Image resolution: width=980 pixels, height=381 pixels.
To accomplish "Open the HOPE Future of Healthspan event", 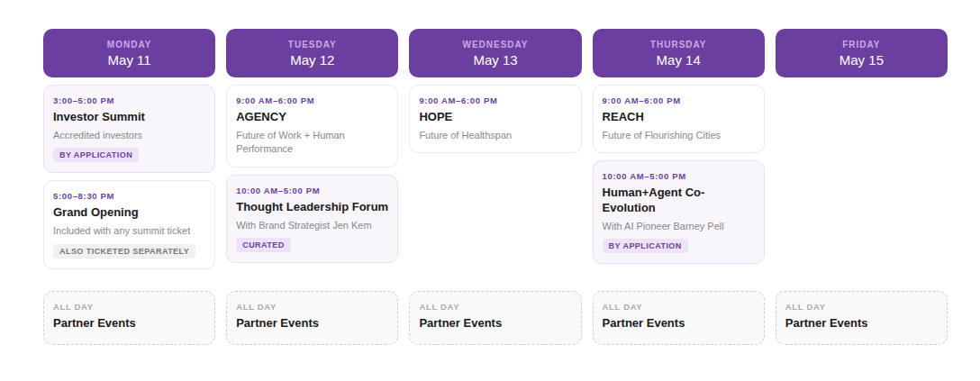I will tap(495, 119).
